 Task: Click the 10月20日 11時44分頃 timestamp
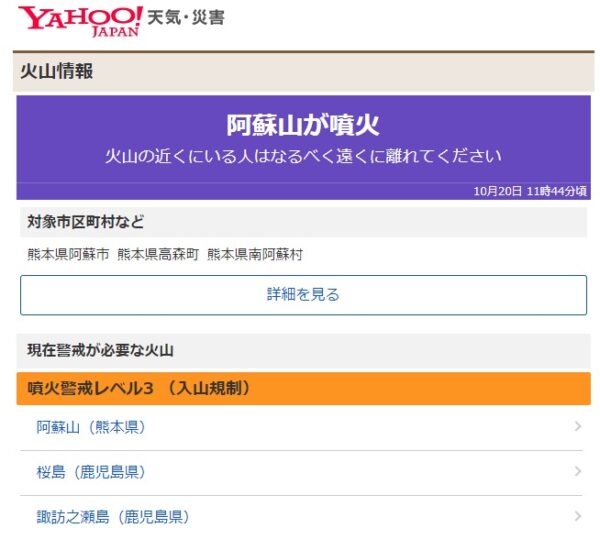530,191
